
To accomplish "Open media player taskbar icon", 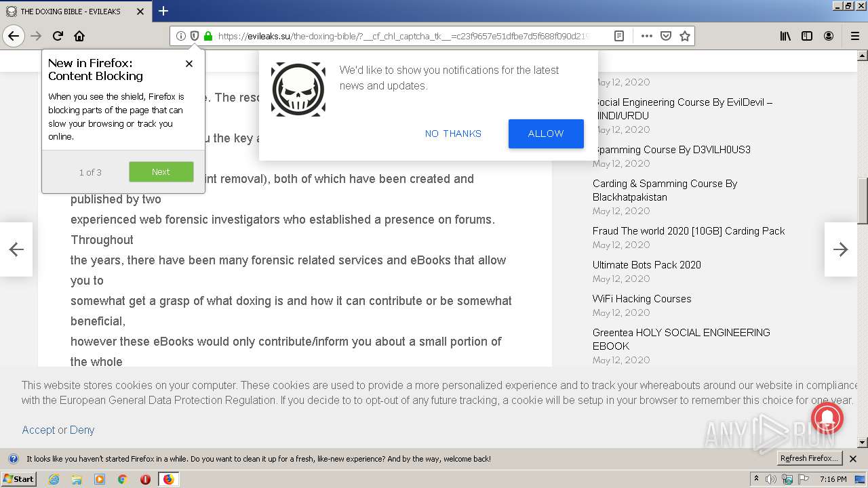I will (100, 479).
